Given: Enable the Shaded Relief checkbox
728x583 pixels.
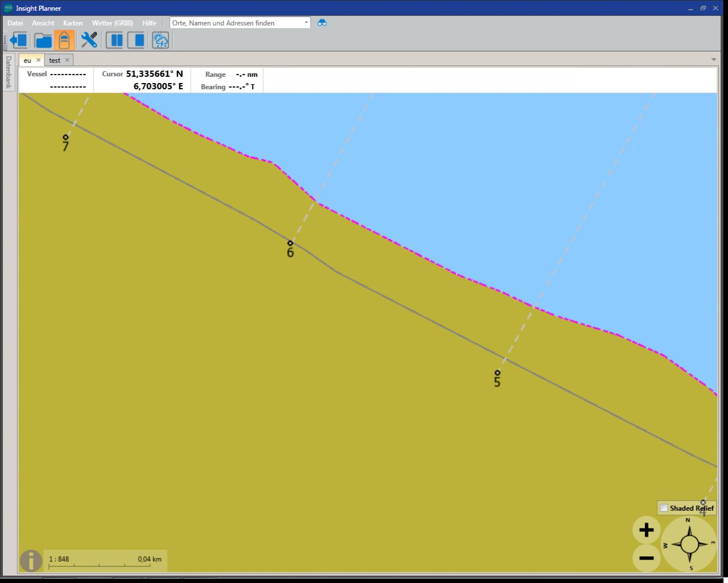Looking at the screenshot, I should (x=664, y=508).
